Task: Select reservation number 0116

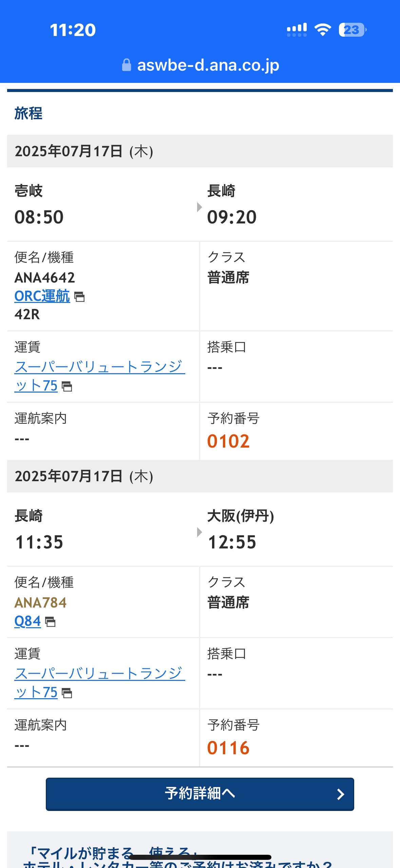Action: pyautogui.click(x=228, y=748)
